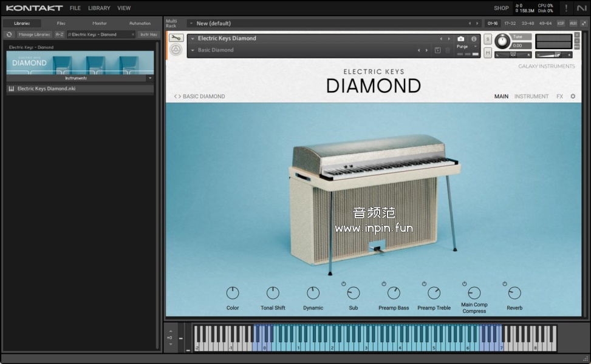The image size is (591, 364).
Task: Solo the instrument with the S button
Action: 488,39
